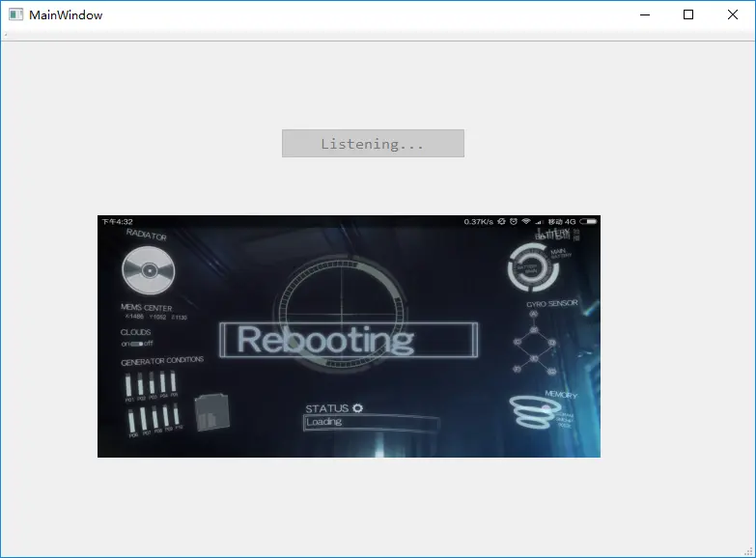Click the GYRO SENSOR node diagram
The image size is (756, 558).
coord(535,343)
